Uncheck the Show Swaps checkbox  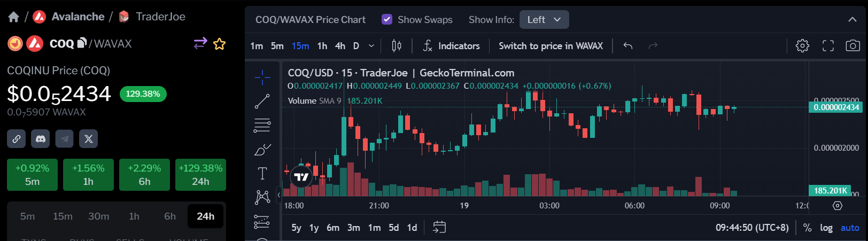click(x=387, y=20)
